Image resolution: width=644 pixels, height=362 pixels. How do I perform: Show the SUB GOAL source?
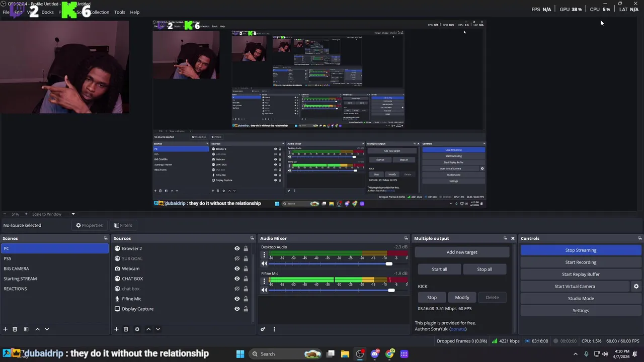[x=237, y=258]
